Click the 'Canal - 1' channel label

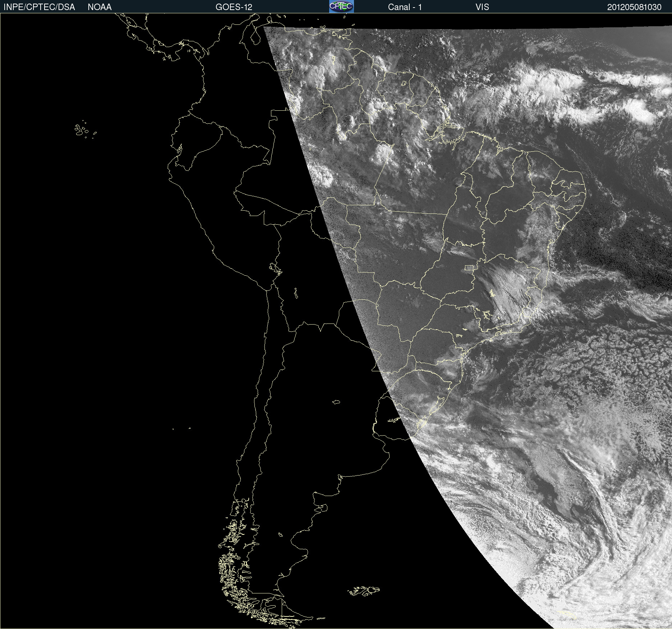click(x=405, y=7)
